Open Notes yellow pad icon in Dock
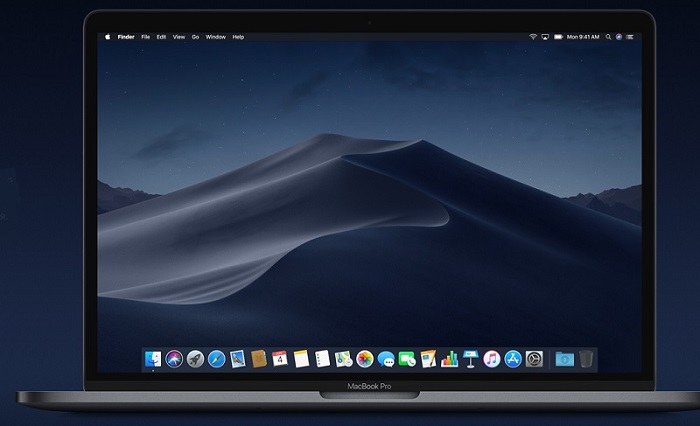The width and height of the screenshot is (700, 426). [x=301, y=359]
